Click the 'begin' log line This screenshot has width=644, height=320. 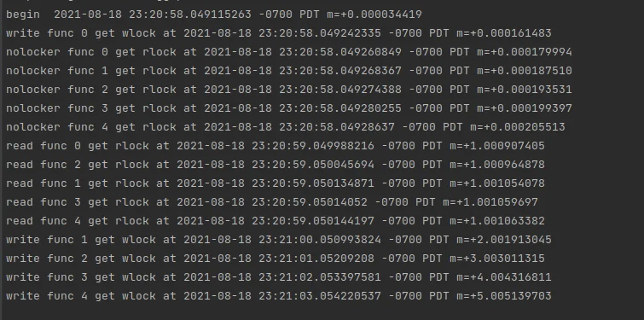coord(214,15)
